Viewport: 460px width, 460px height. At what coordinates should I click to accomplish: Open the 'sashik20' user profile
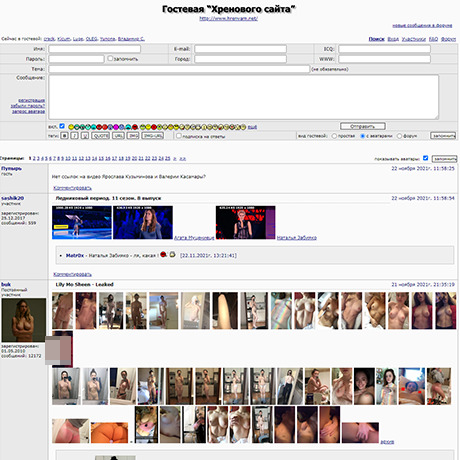pyautogui.click(x=12, y=198)
